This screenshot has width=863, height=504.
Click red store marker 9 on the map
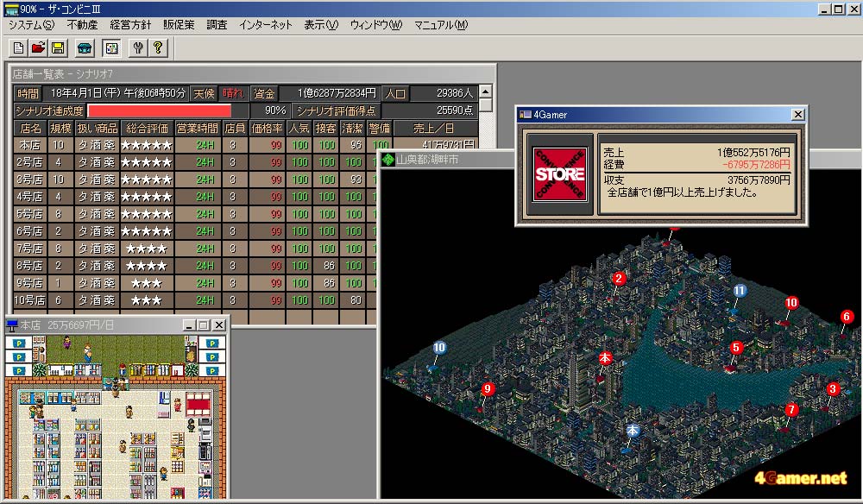point(488,389)
